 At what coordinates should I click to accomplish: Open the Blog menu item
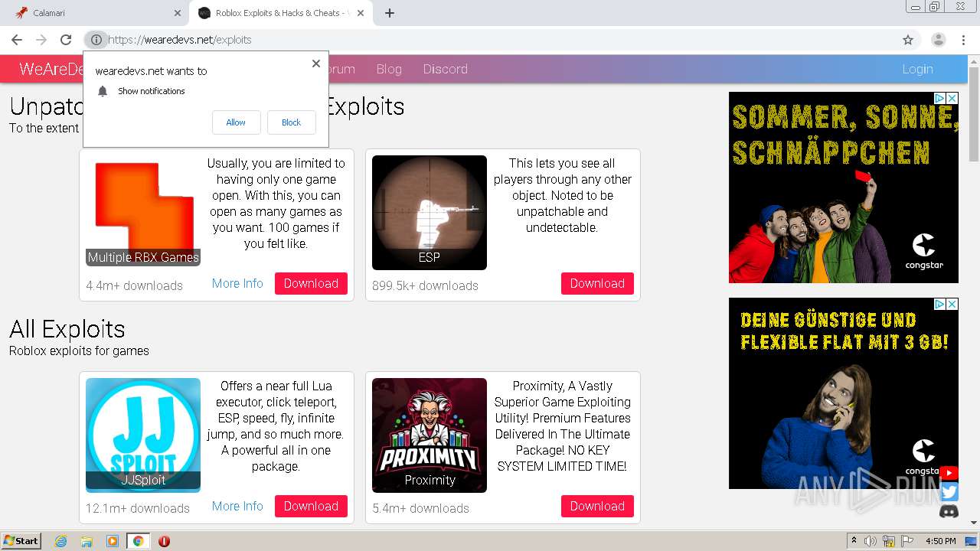tap(389, 69)
